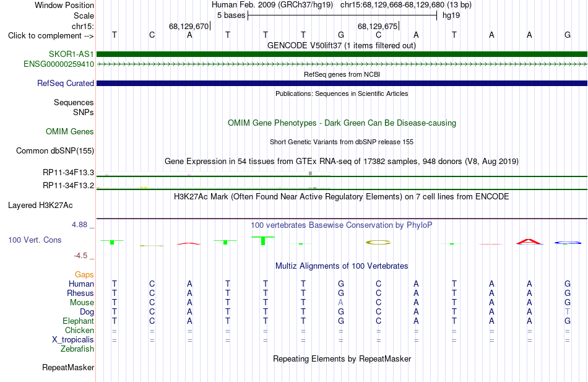Open the RefSeq Curated track label
The width and height of the screenshot is (588, 382).
(66, 84)
